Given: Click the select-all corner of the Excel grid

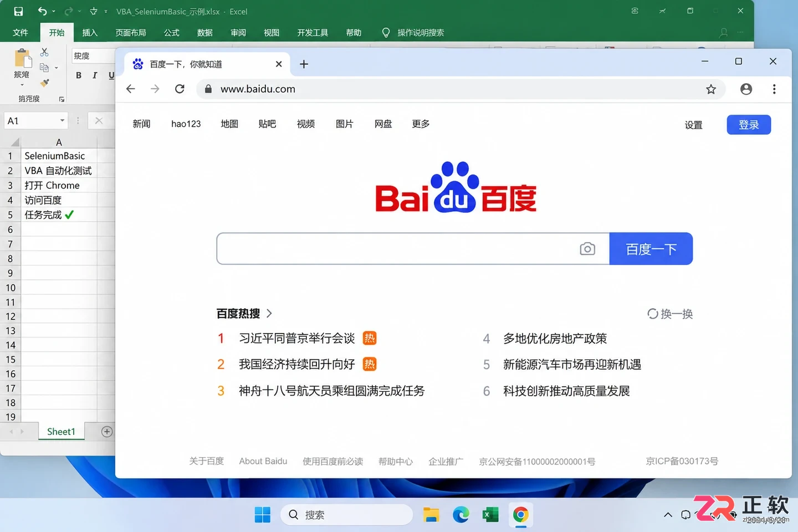Looking at the screenshot, I should [14, 142].
